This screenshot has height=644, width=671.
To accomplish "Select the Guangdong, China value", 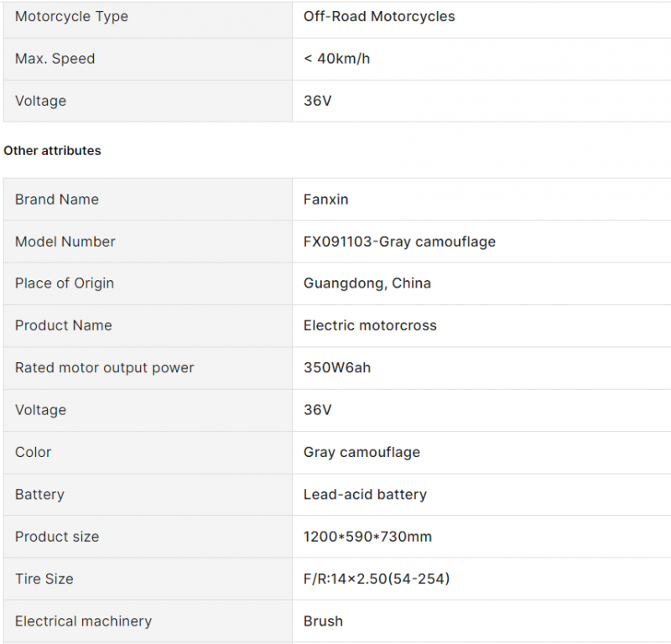I will coord(367,283).
